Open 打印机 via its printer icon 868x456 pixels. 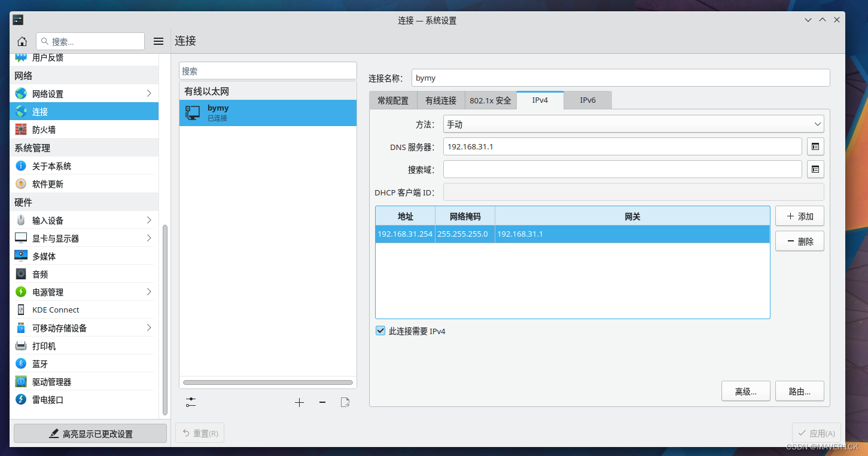21,345
